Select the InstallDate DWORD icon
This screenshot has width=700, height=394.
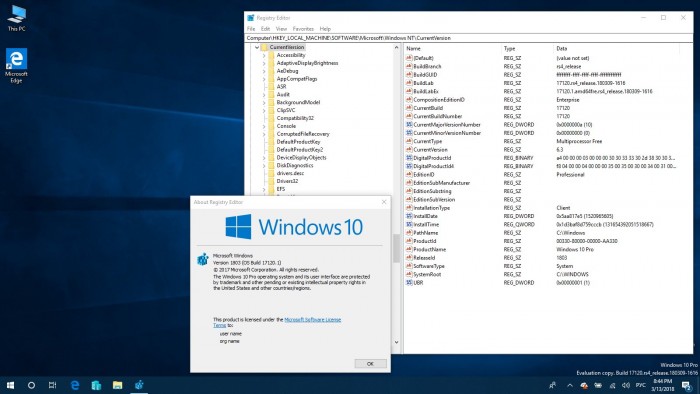408,216
